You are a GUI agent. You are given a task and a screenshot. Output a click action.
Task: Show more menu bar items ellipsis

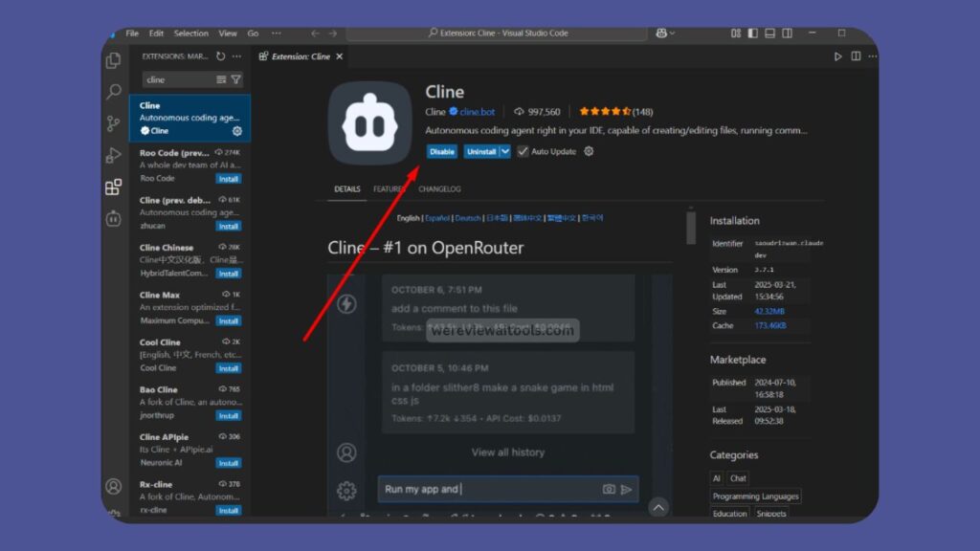[x=277, y=33]
